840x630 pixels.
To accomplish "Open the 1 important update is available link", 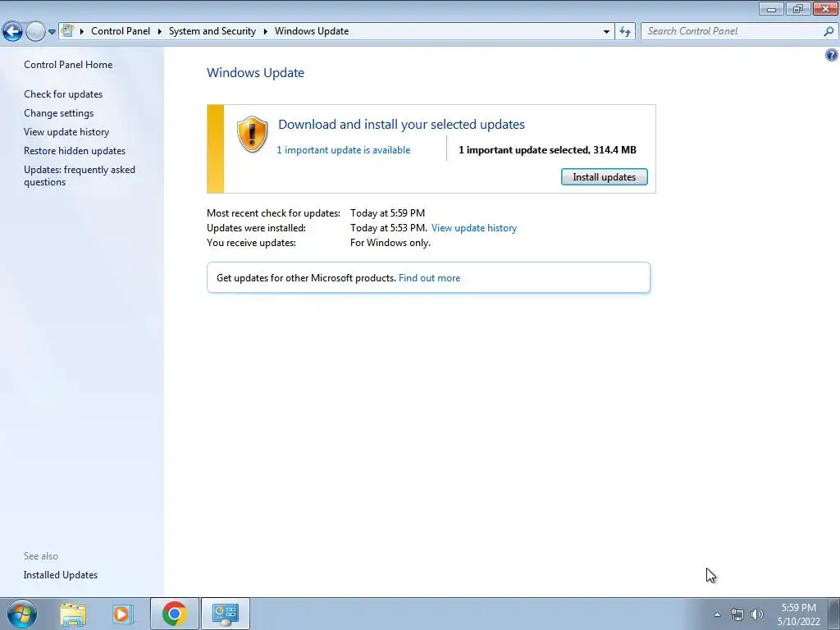I will (344, 150).
